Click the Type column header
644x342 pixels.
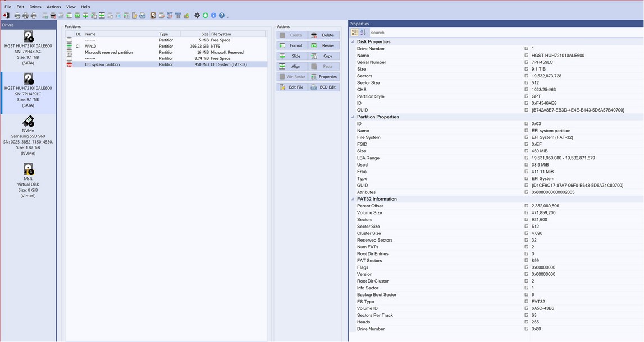coord(169,34)
